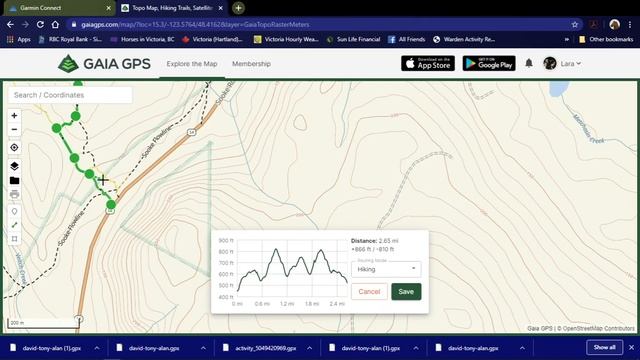640x360 pixels.
Task: Save the route
Action: pos(406,291)
